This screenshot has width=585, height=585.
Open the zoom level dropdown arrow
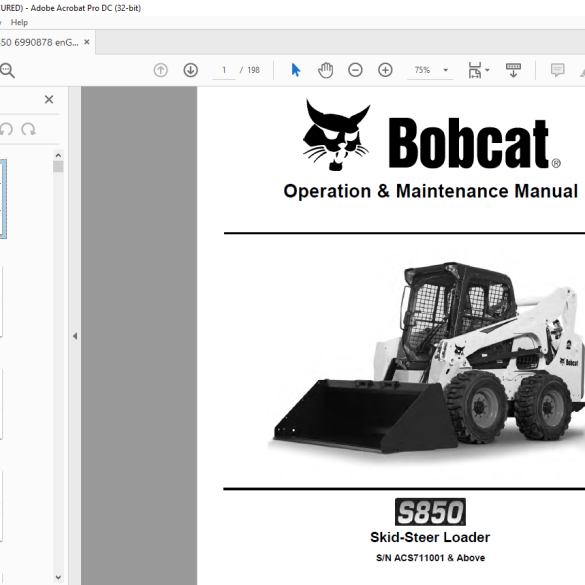(445, 70)
